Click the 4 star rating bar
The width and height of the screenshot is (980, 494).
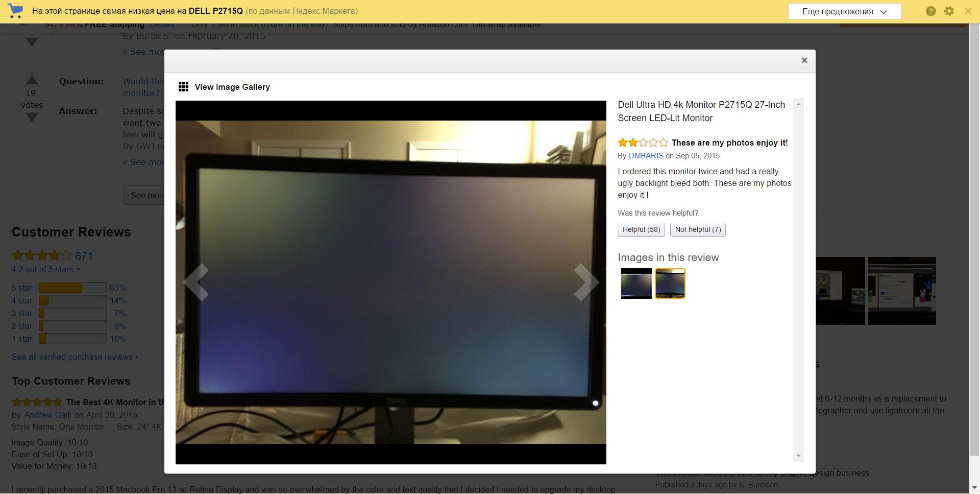[72, 300]
